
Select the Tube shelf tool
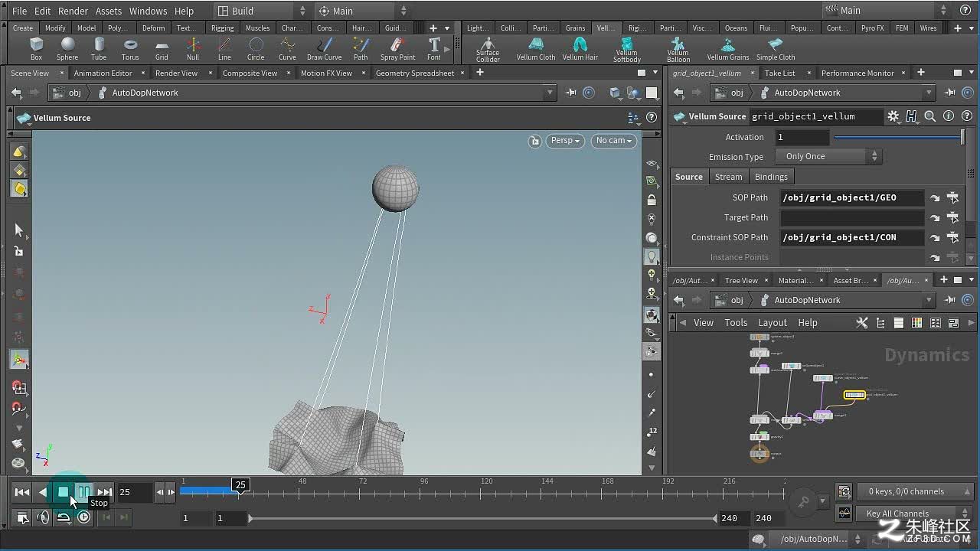(99, 49)
